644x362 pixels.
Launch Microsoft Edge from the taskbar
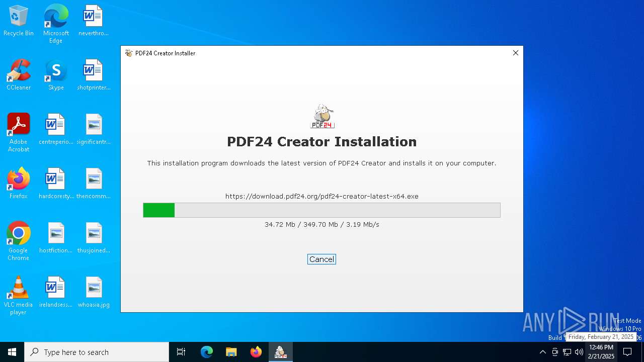tap(207, 352)
